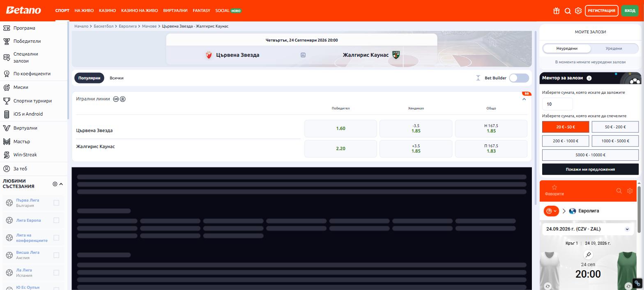The image size is (644, 290).
Task: Select Цървена Звезда winner odds 1.60
Action: [x=340, y=128]
